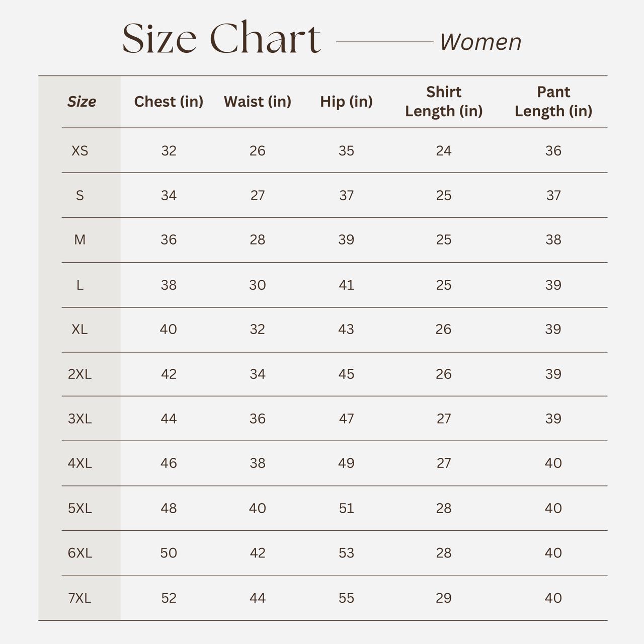Click pant length 36 in XS row
The height and width of the screenshot is (644, 644).
[553, 151]
